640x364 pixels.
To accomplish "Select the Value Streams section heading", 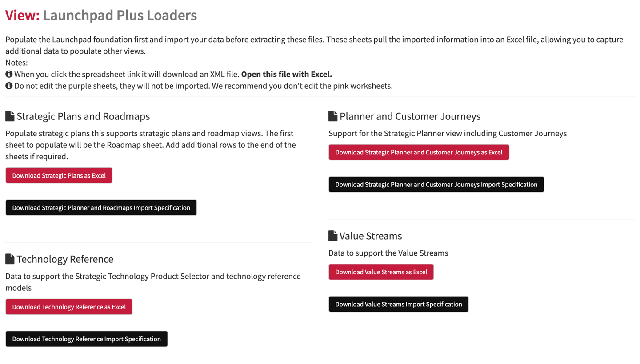I will [x=371, y=236].
